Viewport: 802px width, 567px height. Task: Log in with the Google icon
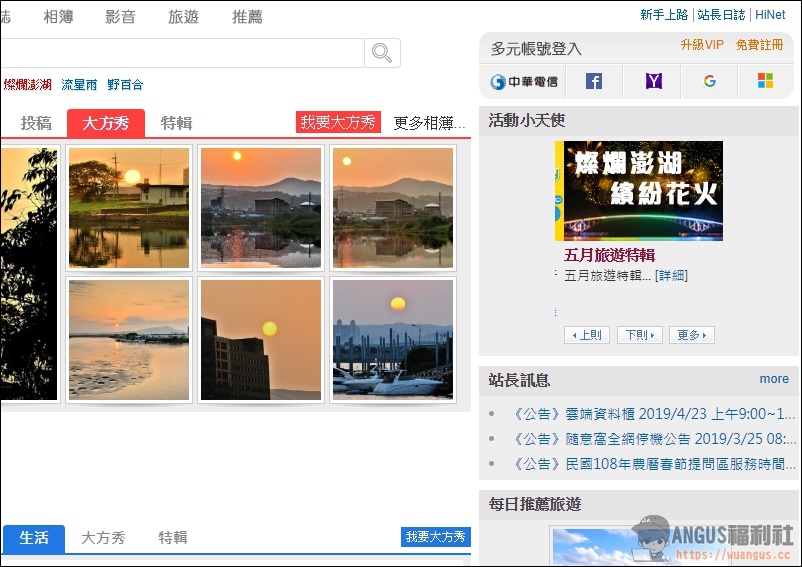(x=710, y=81)
